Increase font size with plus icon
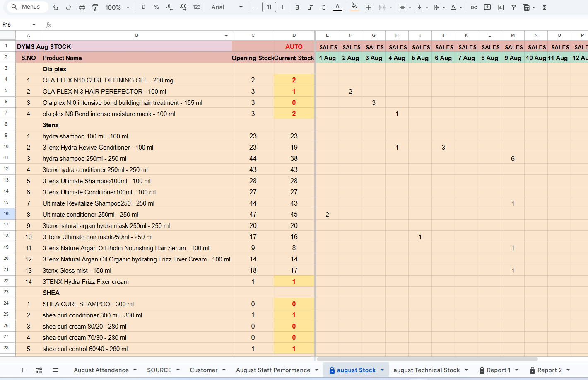The width and height of the screenshot is (588, 380). tap(282, 7)
